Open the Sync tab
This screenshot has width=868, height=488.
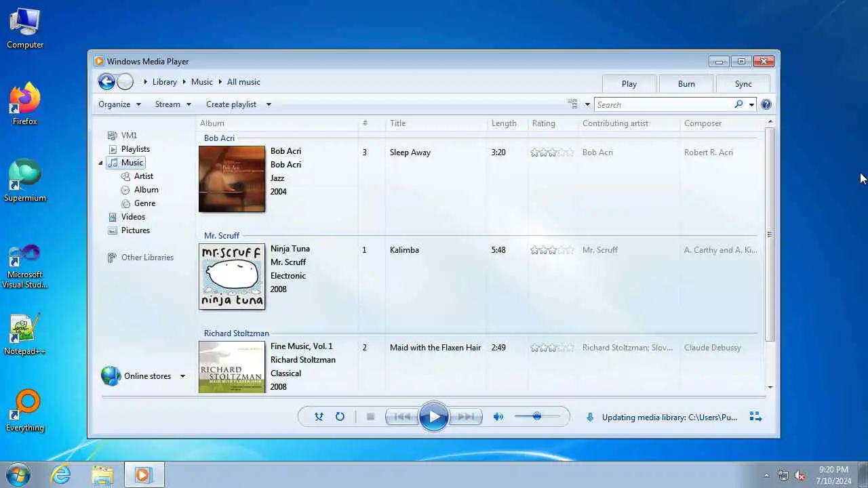(743, 84)
